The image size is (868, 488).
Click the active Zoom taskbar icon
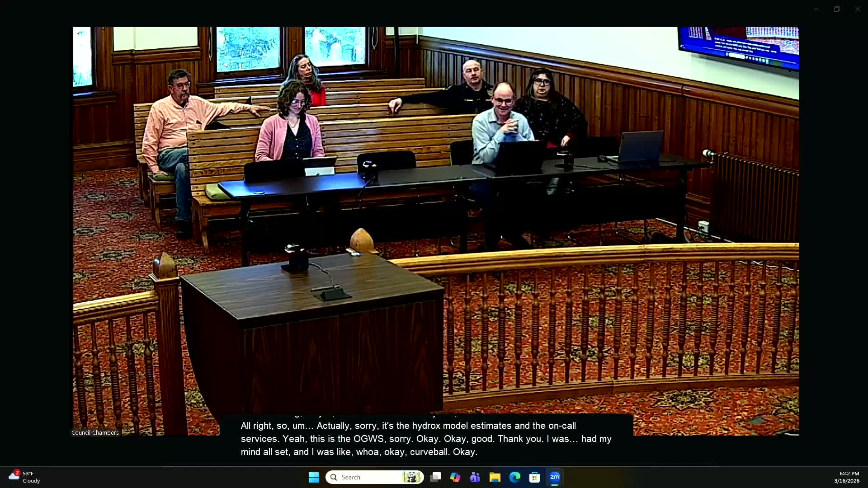pyautogui.click(x=555, y=477)
